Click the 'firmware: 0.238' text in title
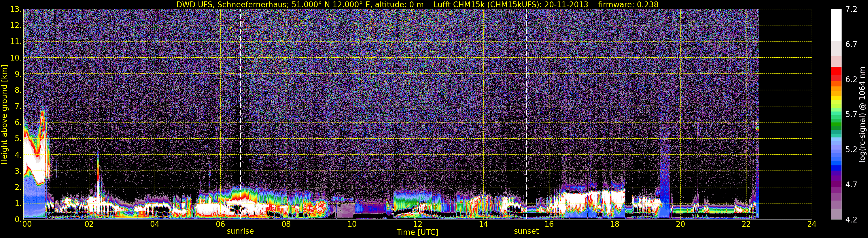The width and height of the screenshot is (868, 238). tap(628, 4)
